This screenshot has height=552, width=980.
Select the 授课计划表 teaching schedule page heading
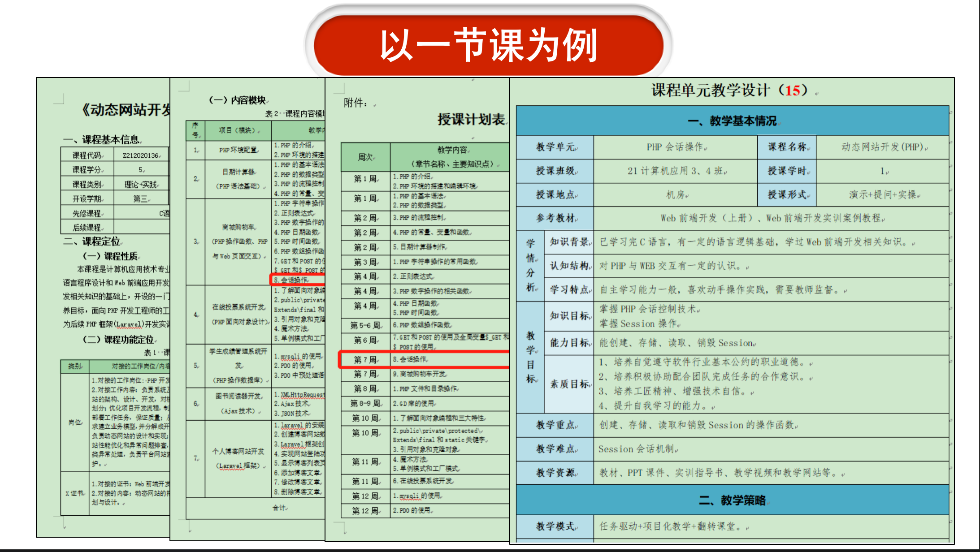471,119
